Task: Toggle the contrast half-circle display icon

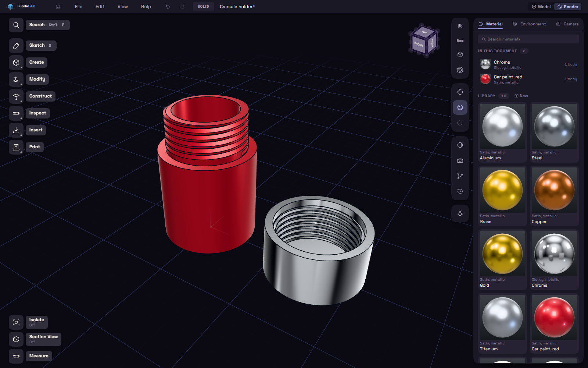Action: point(460,145)
